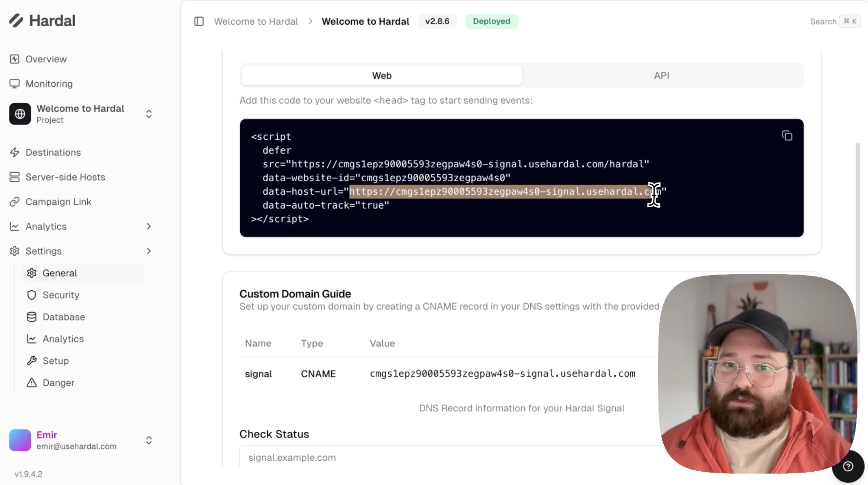Go to Server-side Hosts
This screenshot has height=485, width=868.
pos(65,177)
